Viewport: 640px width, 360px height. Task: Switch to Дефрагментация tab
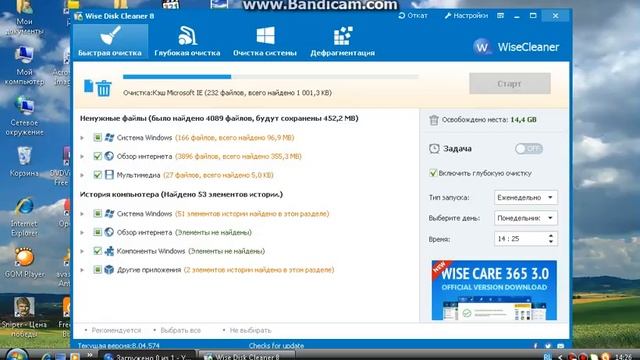[x=342, y=42]
